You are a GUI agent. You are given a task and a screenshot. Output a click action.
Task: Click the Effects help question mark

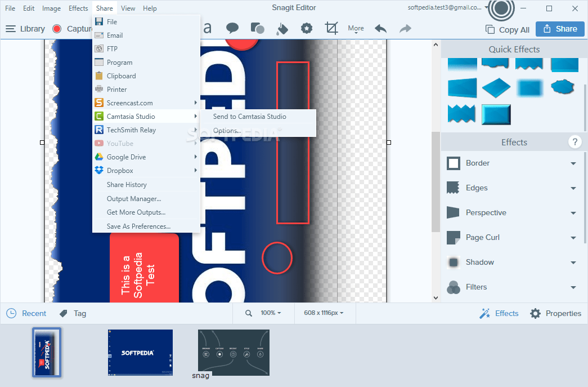click(575, 142)
